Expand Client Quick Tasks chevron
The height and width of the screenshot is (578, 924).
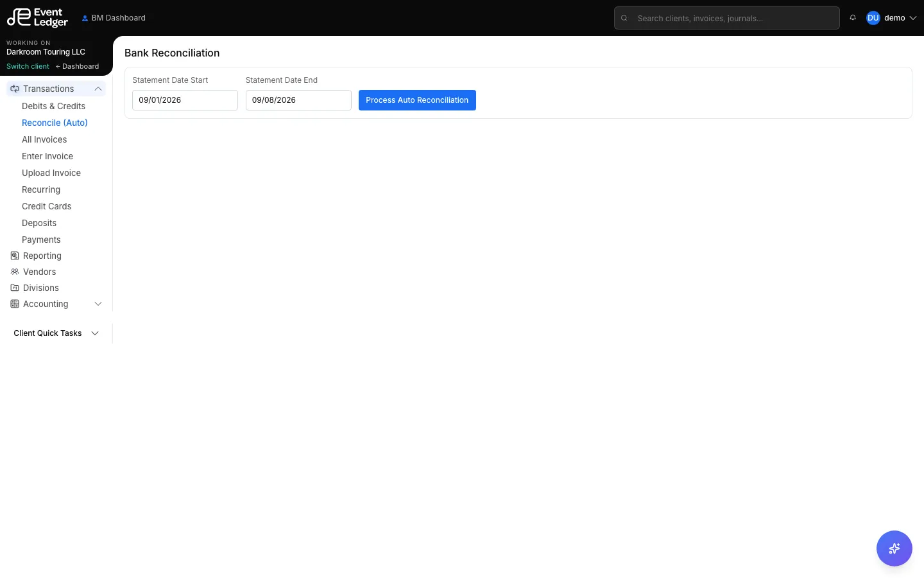point(95,333)
